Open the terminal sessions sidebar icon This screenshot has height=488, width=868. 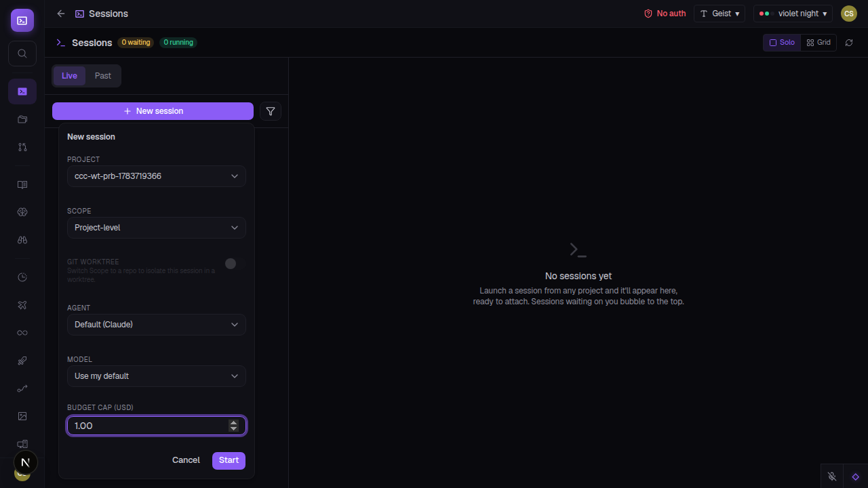point(22,91)
